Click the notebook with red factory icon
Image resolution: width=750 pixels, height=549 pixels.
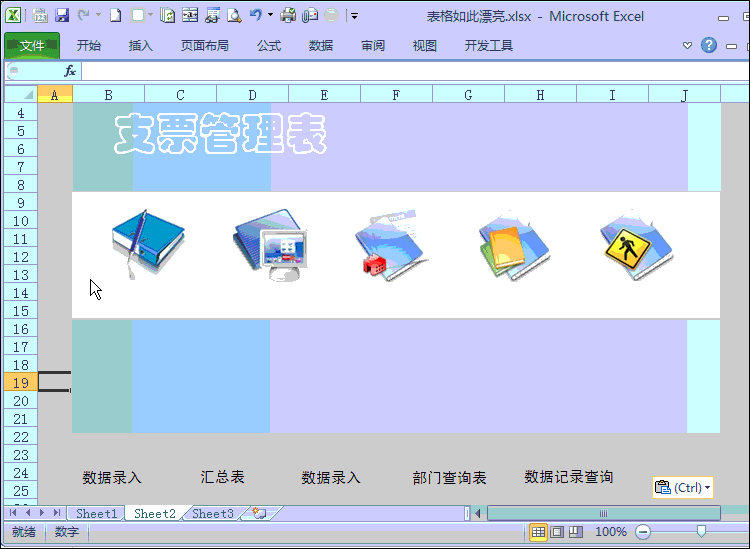[391, 245]
